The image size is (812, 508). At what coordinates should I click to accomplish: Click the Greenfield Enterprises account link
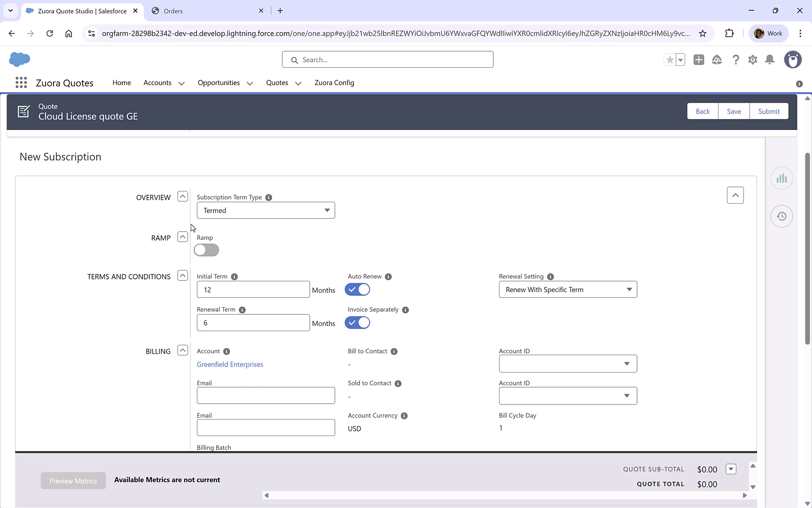coord(230,364)
